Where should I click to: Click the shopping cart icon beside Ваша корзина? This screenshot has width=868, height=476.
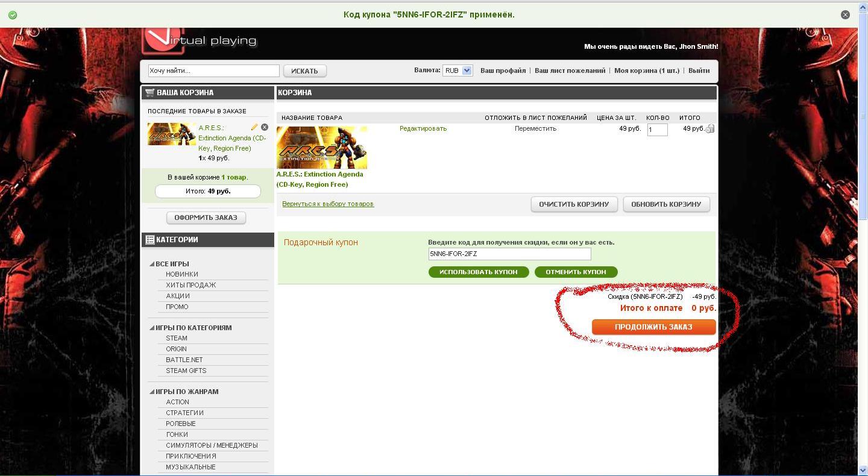[x=149, y=93]
